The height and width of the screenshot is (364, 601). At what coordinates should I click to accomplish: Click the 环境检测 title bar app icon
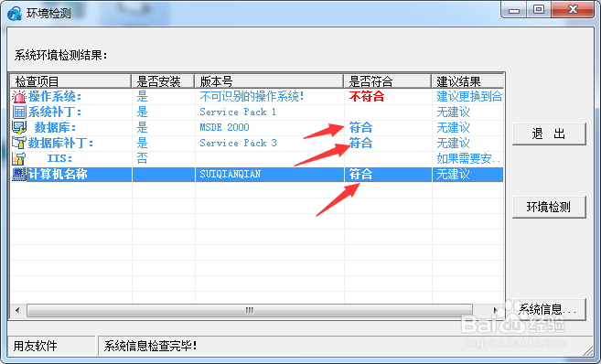point(15,14)
